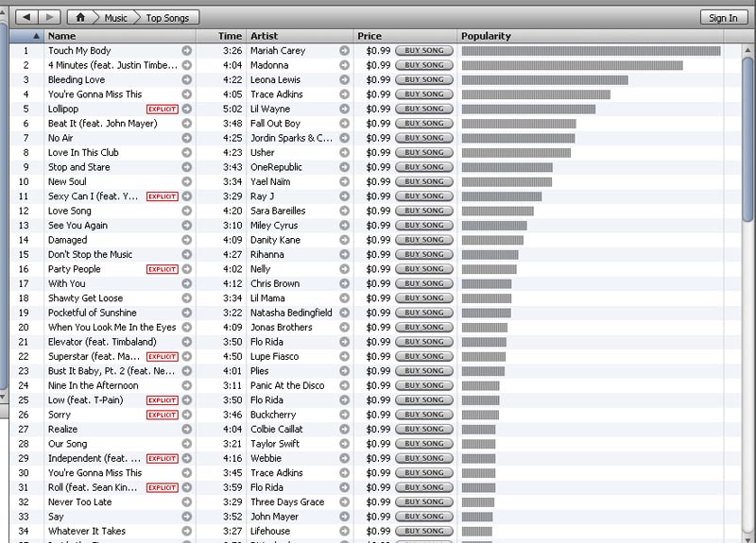Screen dimensions: 756x543
Task: Click arrow icon beside Lollipop song name
Action: click(186, 109)
